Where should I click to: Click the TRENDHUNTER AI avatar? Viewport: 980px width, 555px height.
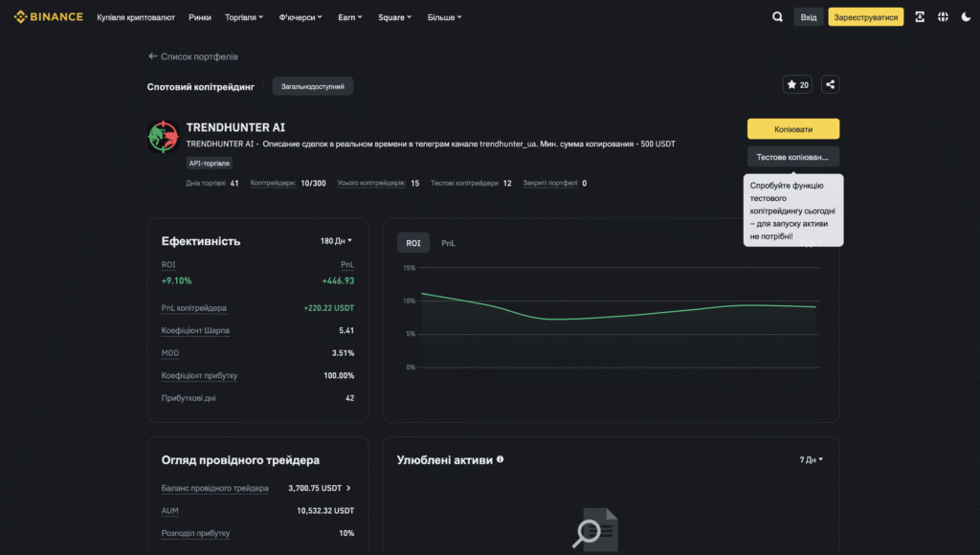click(x=163, y=137)
